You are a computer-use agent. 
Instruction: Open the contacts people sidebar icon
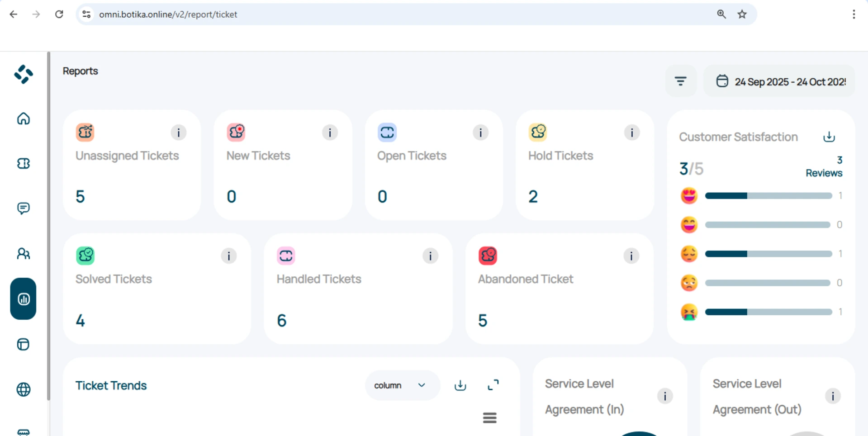24,254
